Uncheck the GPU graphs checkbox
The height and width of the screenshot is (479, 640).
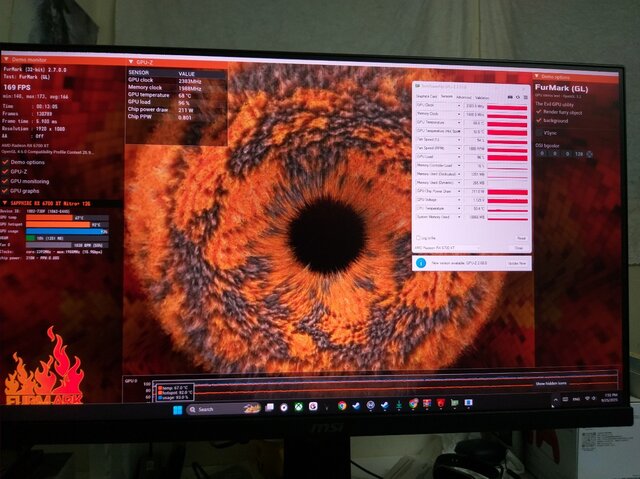pos(5,191)
